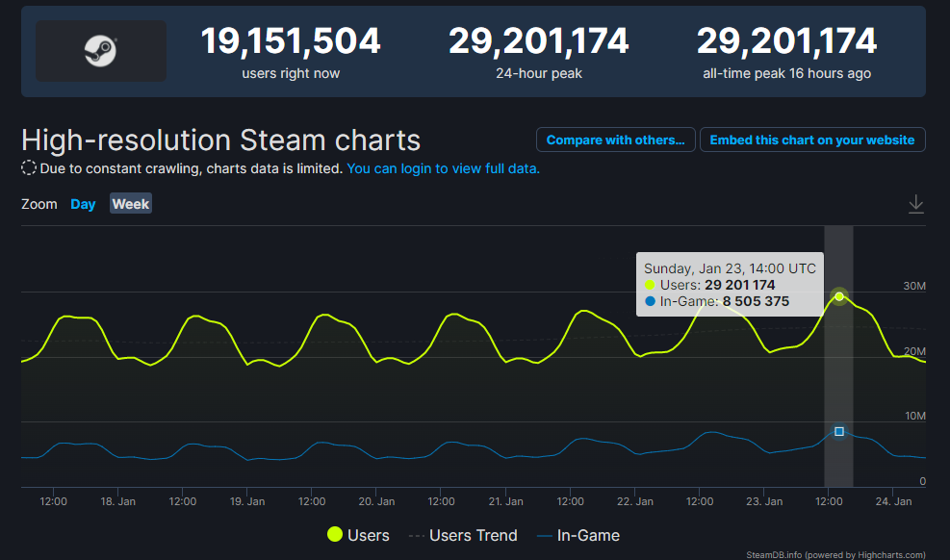Click the 23. Jan axis label

click(x=764, y=501)
